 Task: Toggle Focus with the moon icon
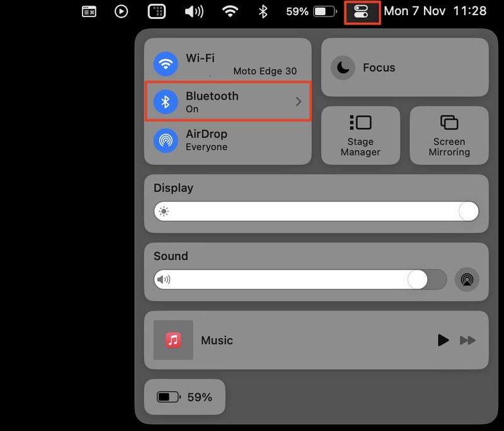point(343,68)
